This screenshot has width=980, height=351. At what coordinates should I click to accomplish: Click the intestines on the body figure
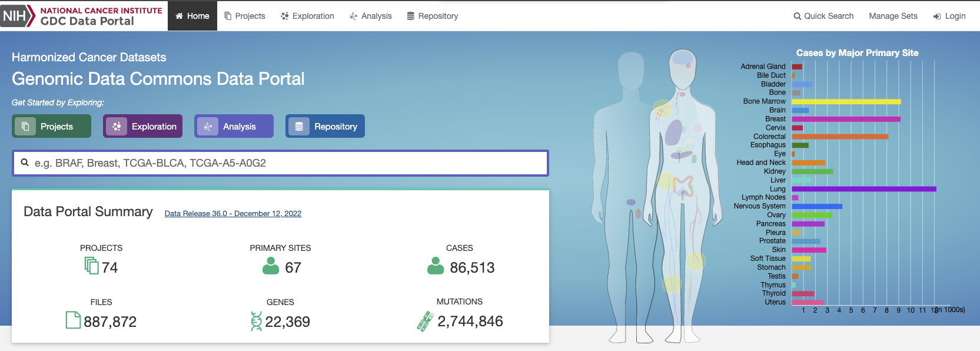[684, 186]
